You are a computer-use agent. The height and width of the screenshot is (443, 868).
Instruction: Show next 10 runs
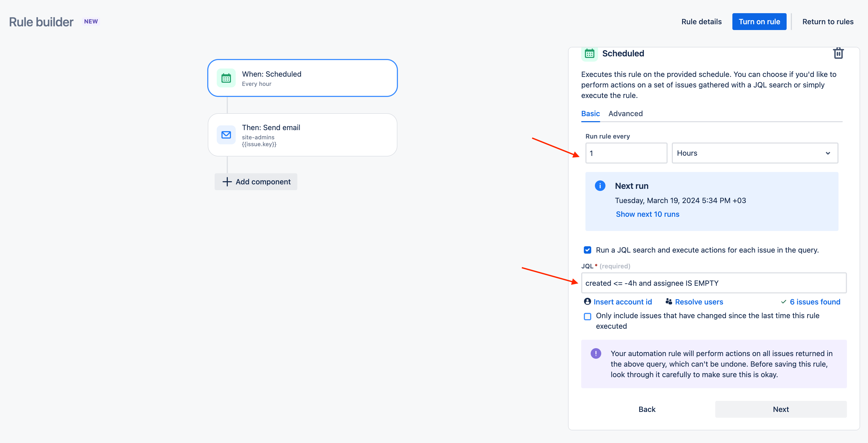click(647, 214)
